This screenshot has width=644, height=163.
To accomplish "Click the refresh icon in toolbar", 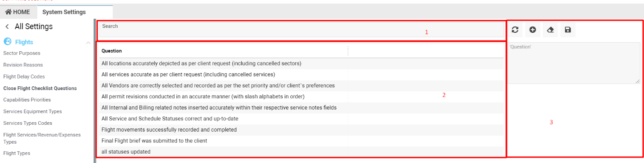I will [515, 30].
